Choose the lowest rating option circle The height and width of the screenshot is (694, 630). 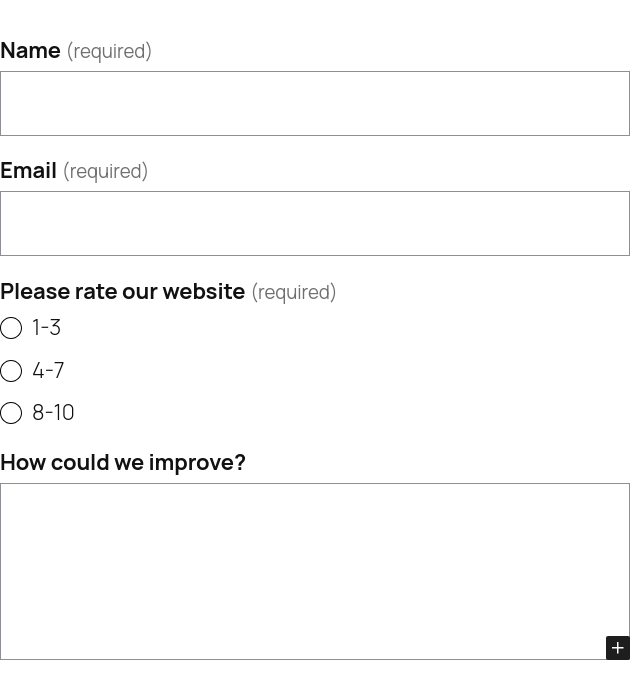(11, 328)
